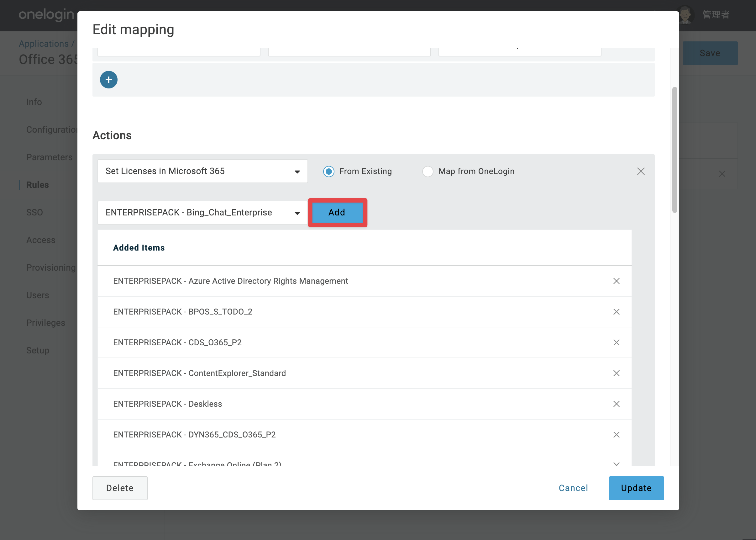Click the blue plus add-condition icon
Image resolution: width=756 pixels, height=540 pixels.
point(109,79)
